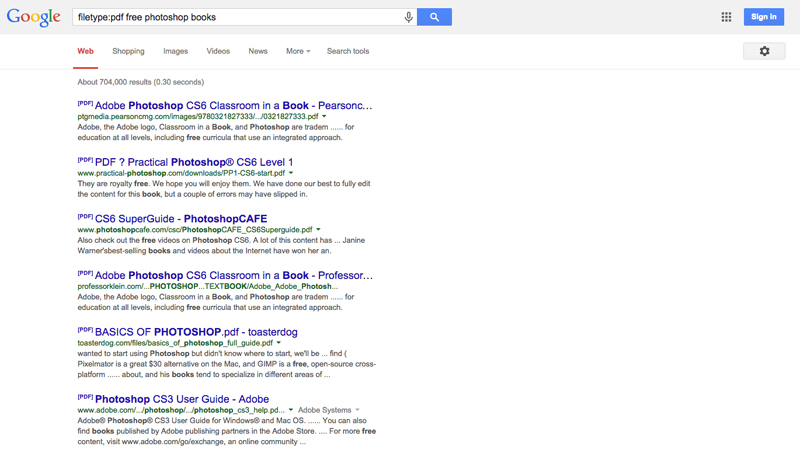Open the Google apps grid icon
Viewport: 800px width, 457px height.
(x=726, y=17)
